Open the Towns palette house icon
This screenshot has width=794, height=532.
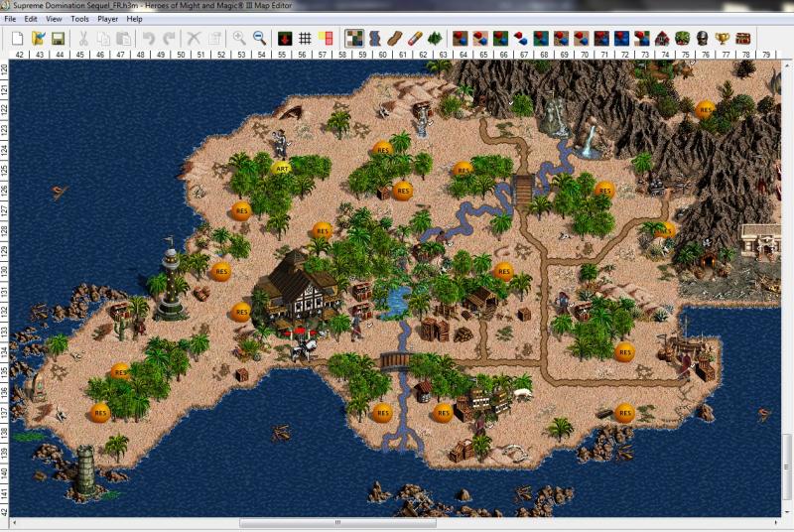tap(662, 39)
